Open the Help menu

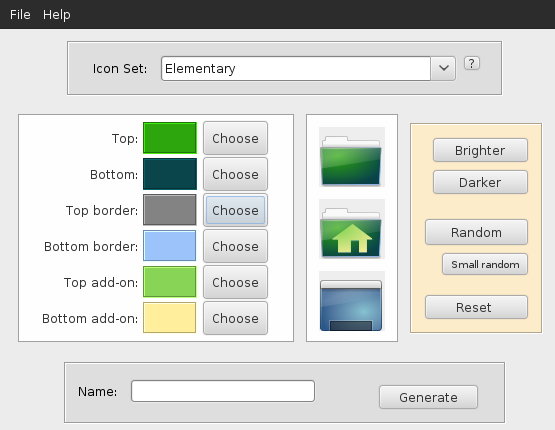(57, 15)
